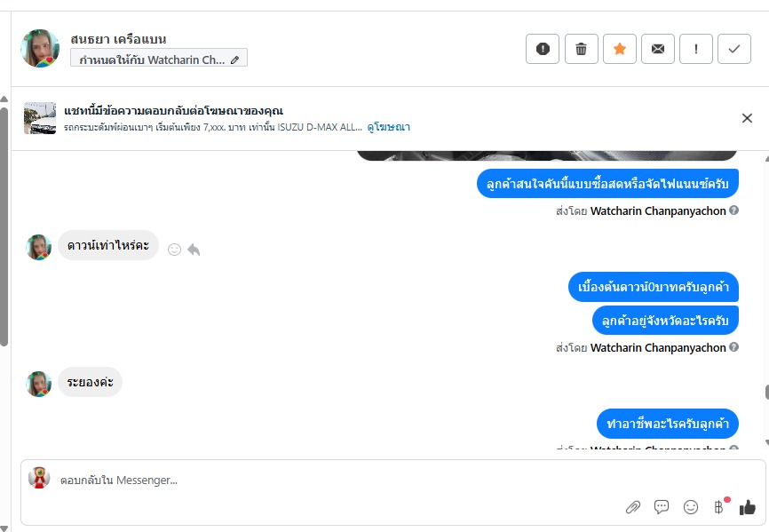The width and height of the screenshot is (769, 532).
Task: Delete conversation with the trash icon
Action: tap(581, 49)
